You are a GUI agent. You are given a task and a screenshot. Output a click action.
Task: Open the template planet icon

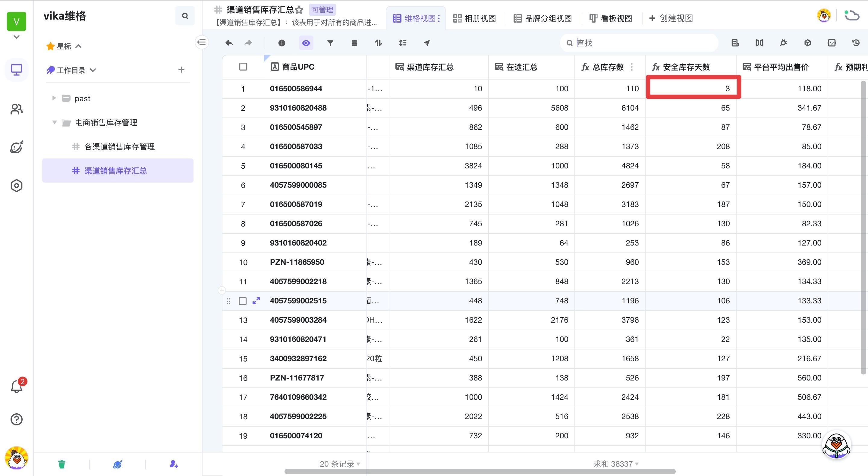17,147
